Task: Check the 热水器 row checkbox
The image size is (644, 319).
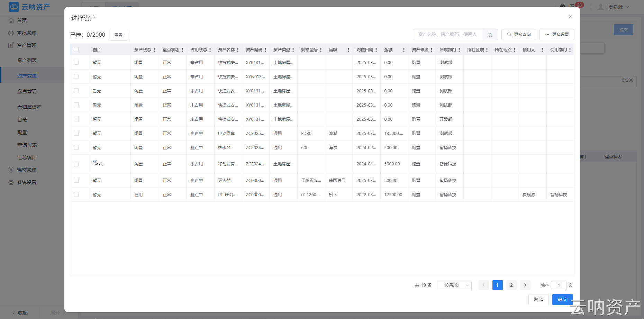Action: tap(76, 147)
